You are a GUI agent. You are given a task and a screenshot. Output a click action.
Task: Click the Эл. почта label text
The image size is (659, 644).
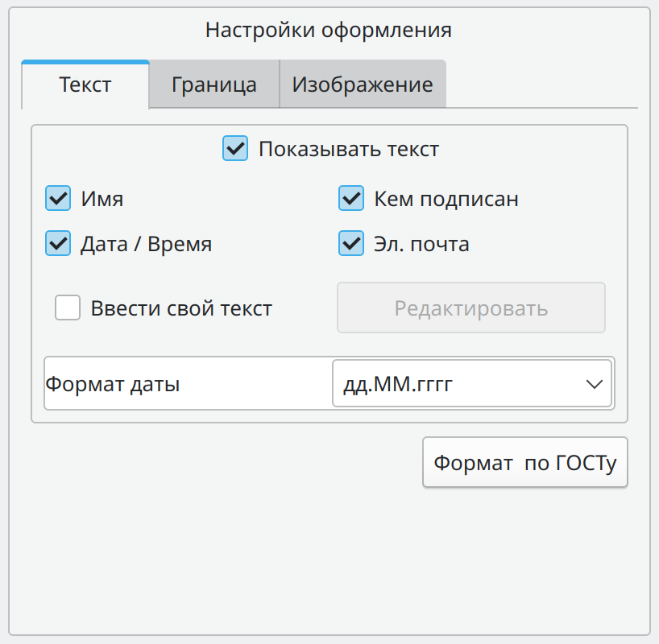(421, 244)
